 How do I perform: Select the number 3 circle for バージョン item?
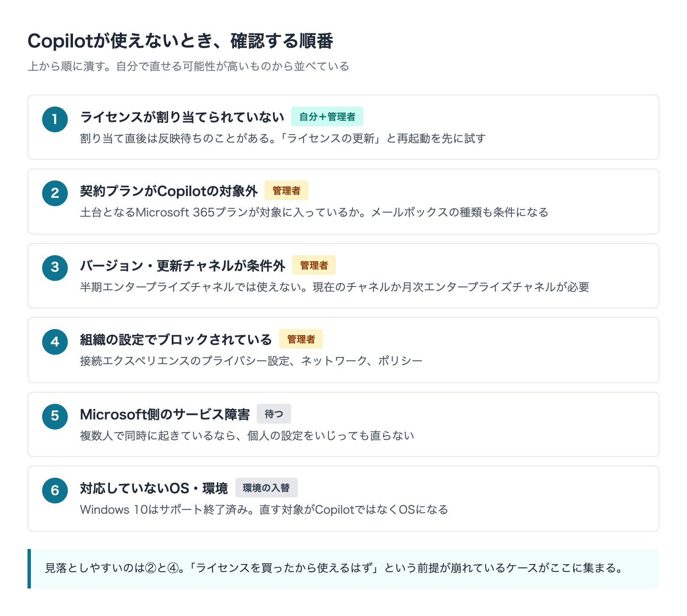(55, 268)
